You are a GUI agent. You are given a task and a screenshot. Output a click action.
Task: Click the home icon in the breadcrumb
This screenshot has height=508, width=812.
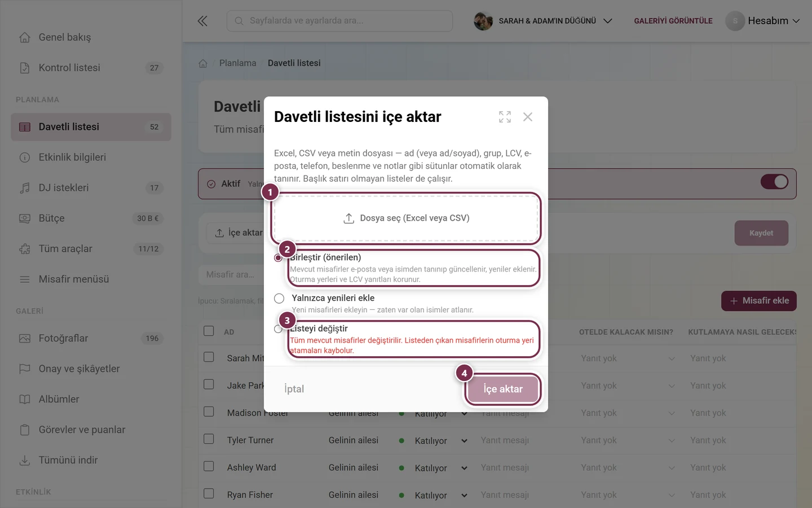203,63
